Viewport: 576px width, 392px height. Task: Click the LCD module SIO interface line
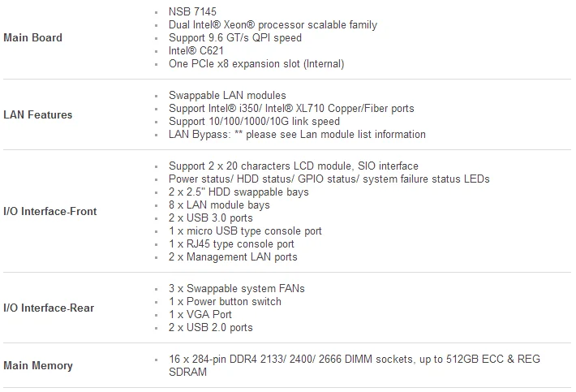pos(294,166)
